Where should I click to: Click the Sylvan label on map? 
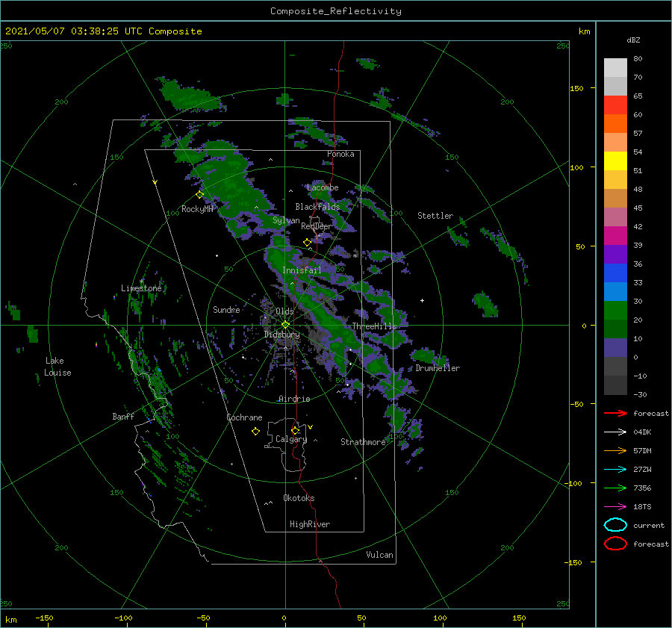[x=286, y=221]
